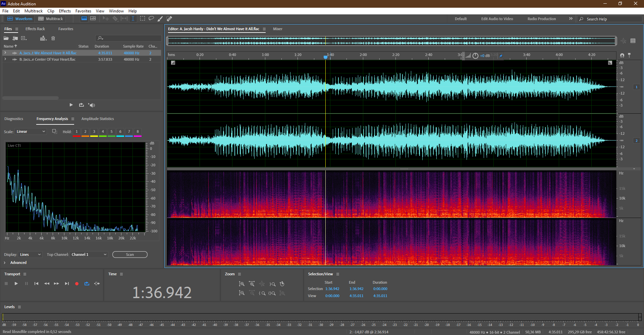The width and height of the screenshot is (644, 335).
Task: Click View End value 4:35.011
Action: pyautogui.click(x=356, y=296)
